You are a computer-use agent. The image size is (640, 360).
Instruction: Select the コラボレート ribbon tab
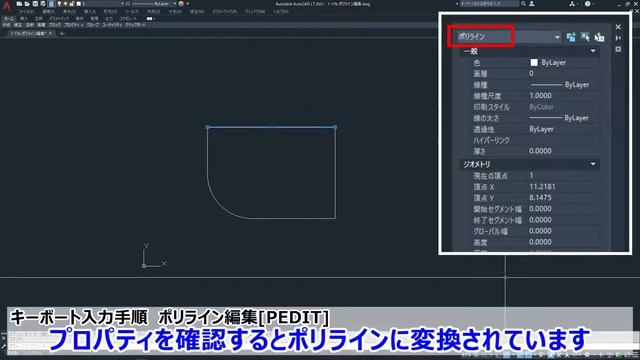tap(128, 18)
